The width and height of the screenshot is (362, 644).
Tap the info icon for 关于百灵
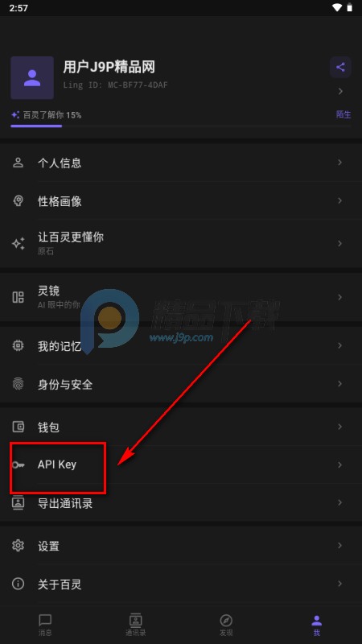tap(18, 584)
